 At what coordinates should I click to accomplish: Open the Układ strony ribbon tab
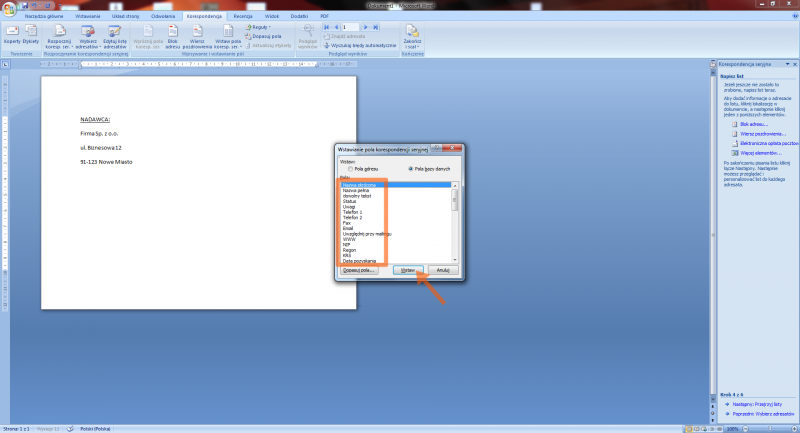pyautogui.click(x=126, y=17)
